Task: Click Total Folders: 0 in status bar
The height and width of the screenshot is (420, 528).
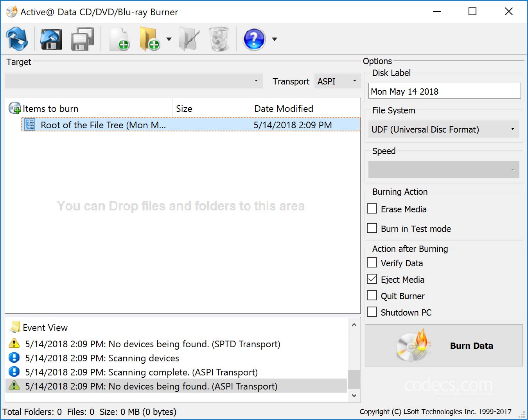Action: 32,412
